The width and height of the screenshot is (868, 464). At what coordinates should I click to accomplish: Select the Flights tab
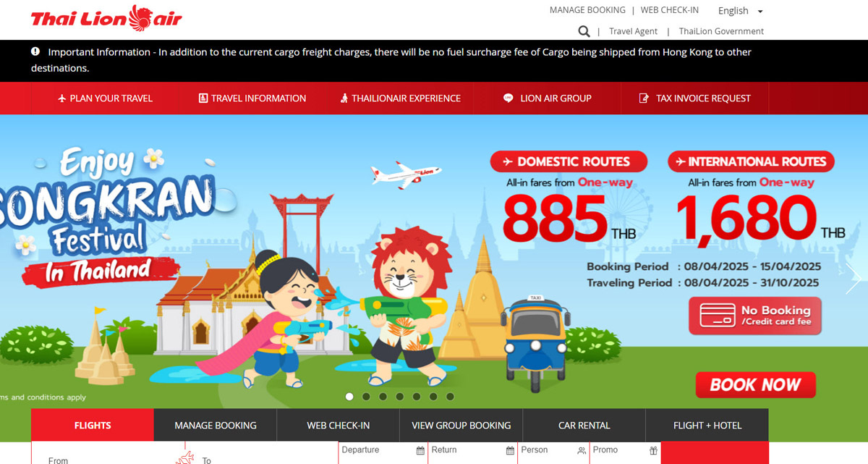point(93,425)
